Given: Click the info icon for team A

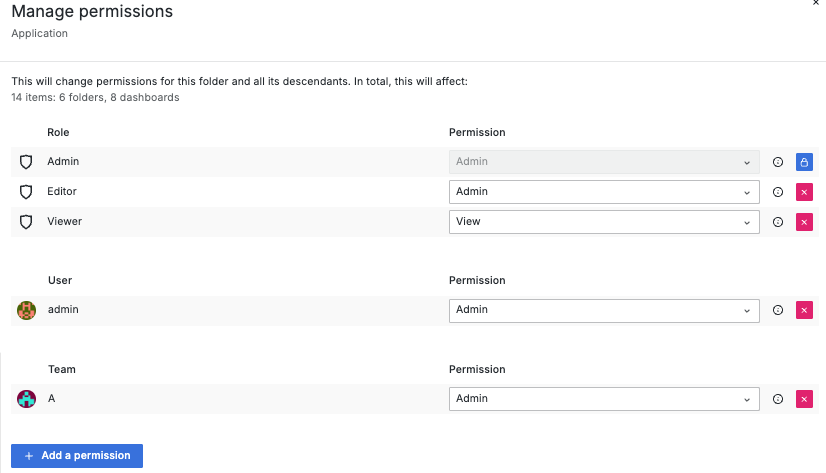Looking at the screenshot, I should (x=778, y=399).
